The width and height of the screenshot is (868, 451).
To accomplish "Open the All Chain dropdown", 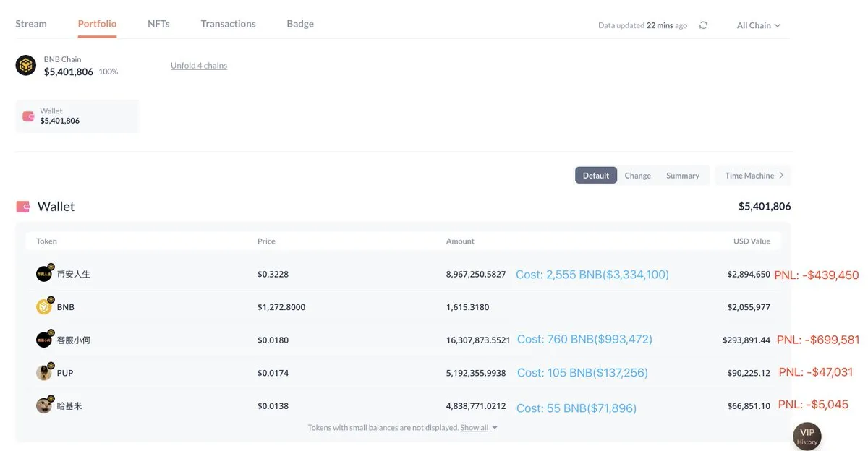I will 758,25.
